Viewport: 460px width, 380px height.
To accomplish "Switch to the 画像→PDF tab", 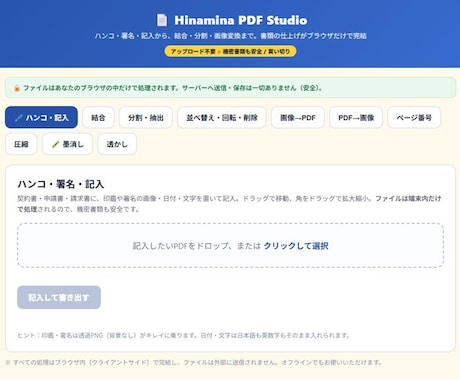I will coord(298,117).
